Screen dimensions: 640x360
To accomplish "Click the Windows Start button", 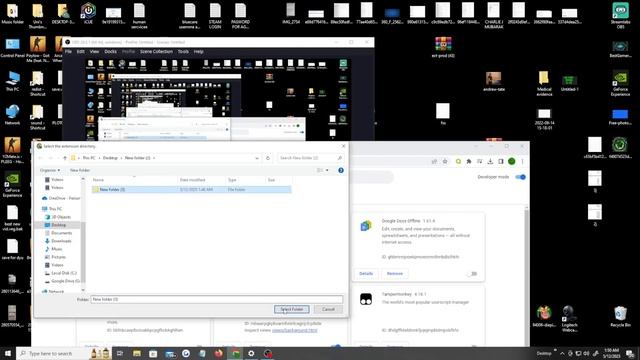I will coord(8,353).
